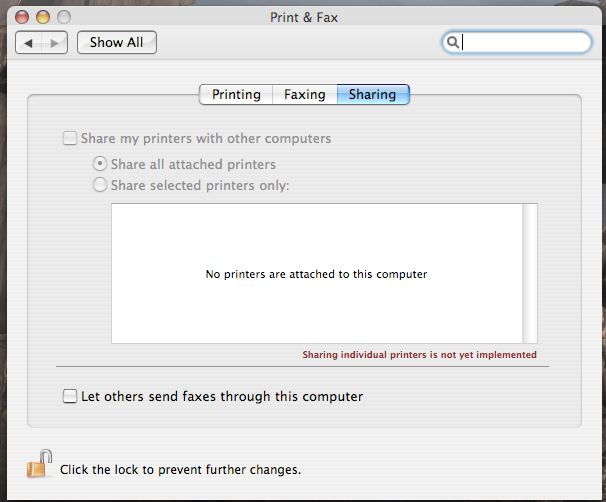
Task: Close the Print & Fax window
Action: [x=22, y=17]
